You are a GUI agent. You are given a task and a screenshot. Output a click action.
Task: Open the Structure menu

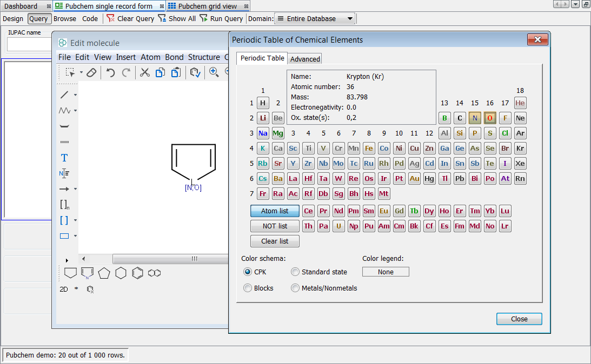tap(204, 57)
